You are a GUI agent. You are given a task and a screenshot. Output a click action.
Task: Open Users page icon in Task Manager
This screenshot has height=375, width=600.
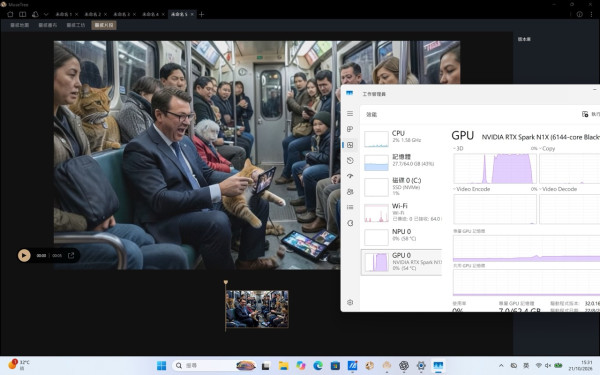(x=350, y=192)
